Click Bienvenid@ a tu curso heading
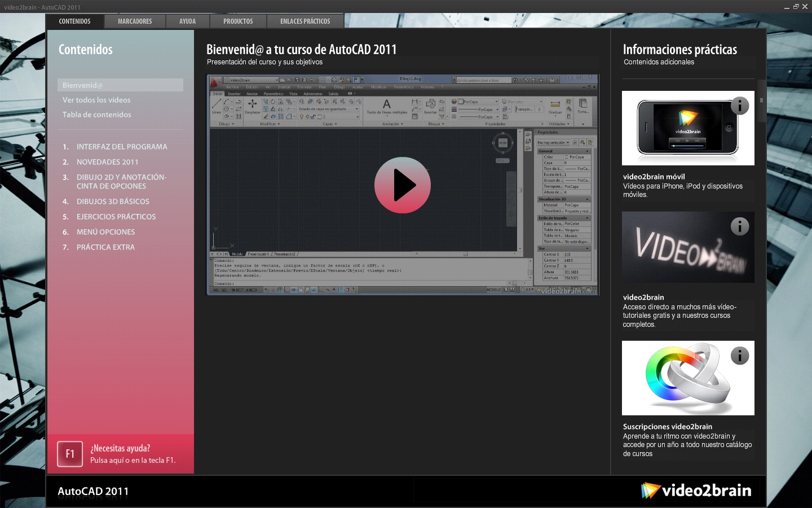 click(x=301, y=50)
